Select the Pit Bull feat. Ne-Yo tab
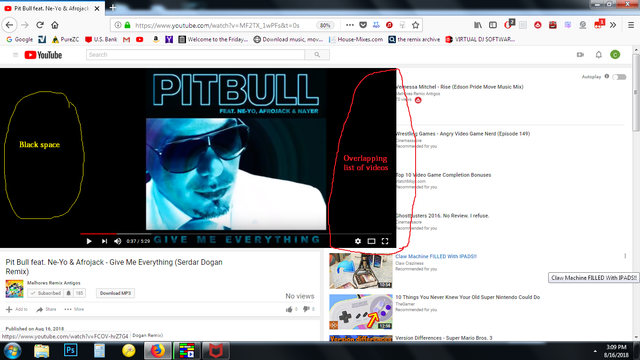Screen dimensions: 640x360 tap(52, 8)
